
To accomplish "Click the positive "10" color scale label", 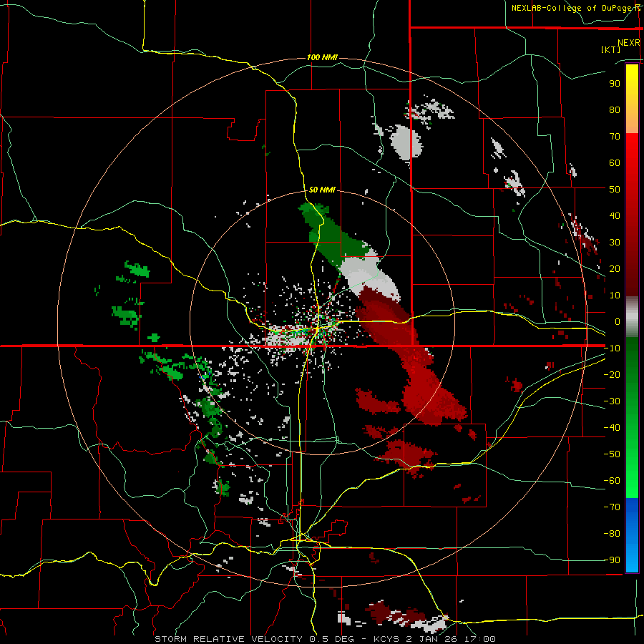I will pos(615,296).
